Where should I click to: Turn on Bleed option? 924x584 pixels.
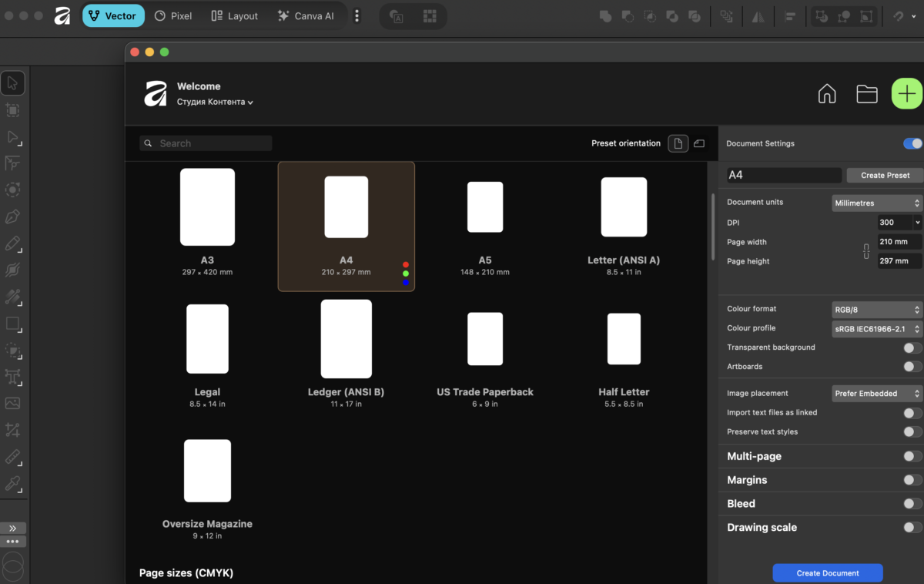tap(912, 504)
